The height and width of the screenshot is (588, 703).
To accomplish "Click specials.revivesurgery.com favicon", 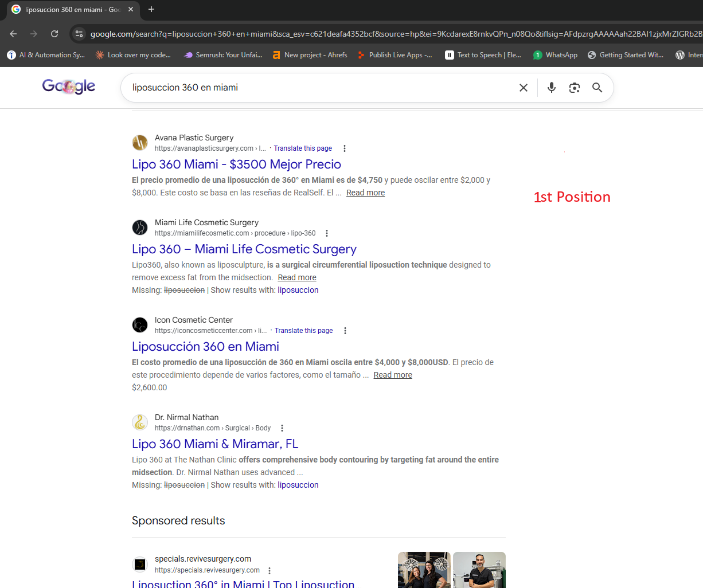I will click(x=140, y=565).
